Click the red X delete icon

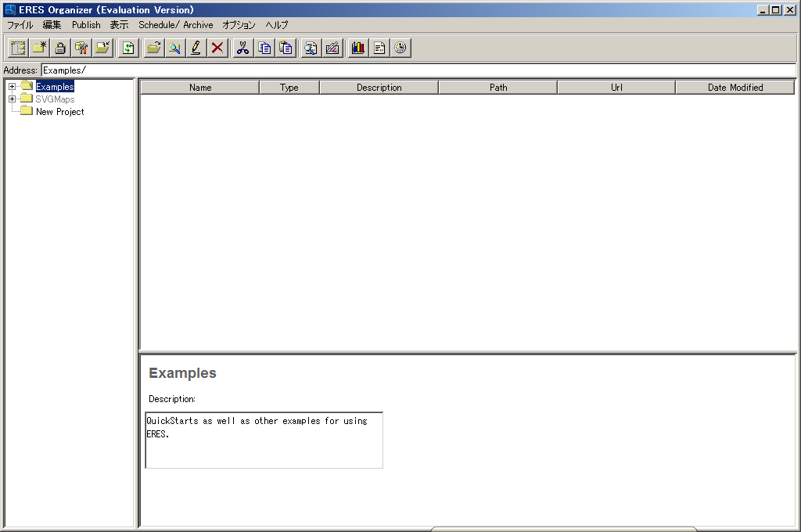(x=217, y=48)
